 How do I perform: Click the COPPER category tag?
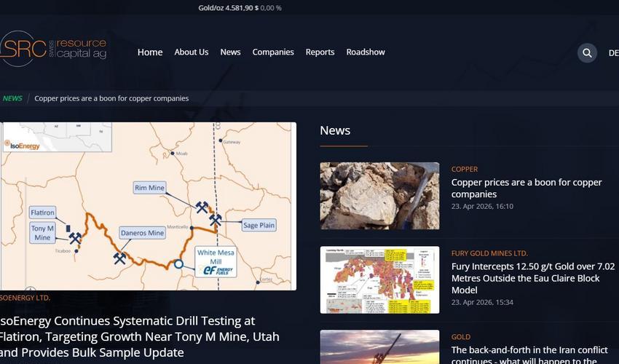point(465,169)
